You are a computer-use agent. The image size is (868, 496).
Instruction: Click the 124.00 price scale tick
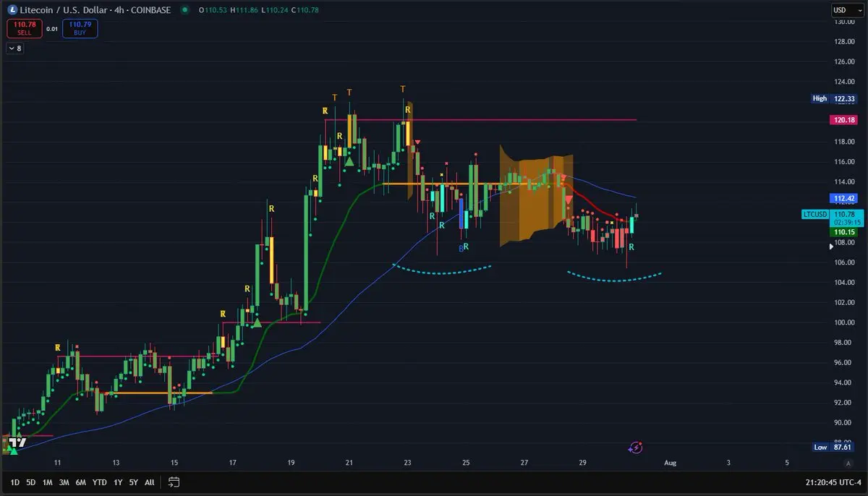click(x=844, y=82)
